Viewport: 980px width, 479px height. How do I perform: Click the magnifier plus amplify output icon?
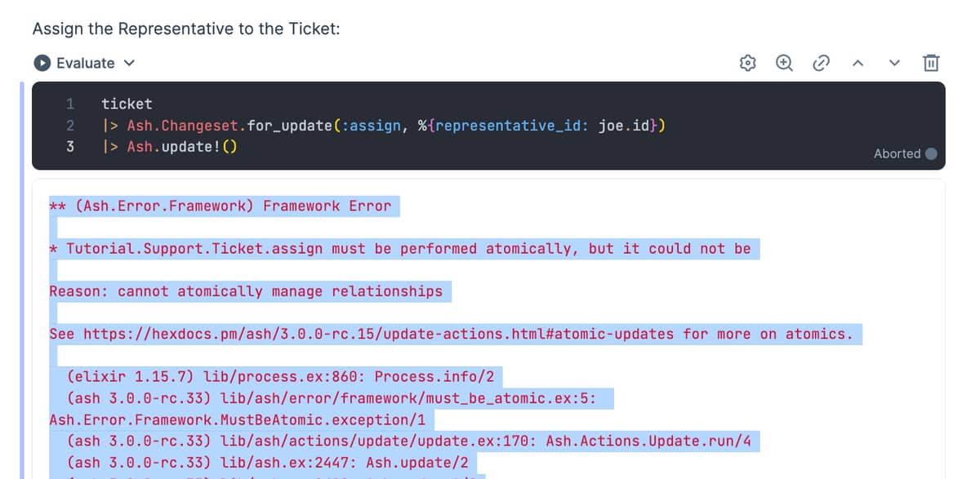(x=784, y=63)
